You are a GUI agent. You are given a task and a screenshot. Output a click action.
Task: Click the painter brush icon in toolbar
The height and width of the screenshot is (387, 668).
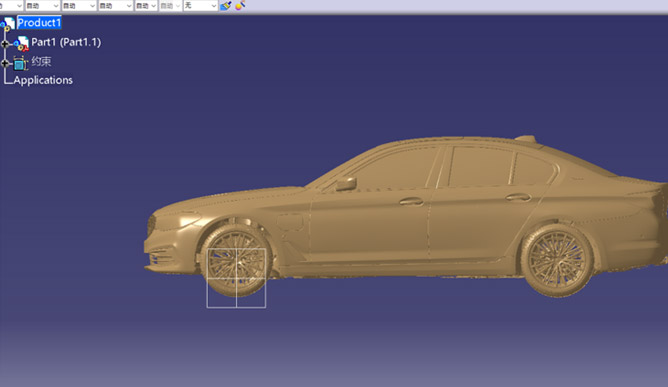click(226, 6)
